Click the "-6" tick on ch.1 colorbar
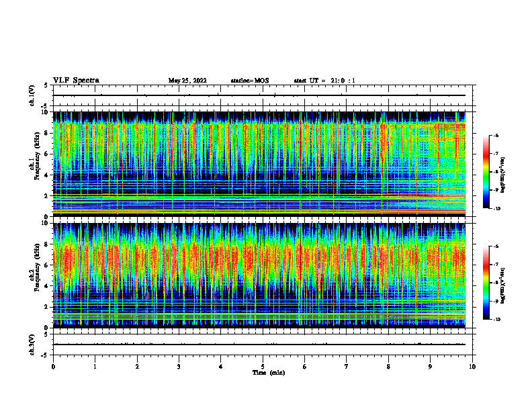532x411 pixels. (496, 135)
